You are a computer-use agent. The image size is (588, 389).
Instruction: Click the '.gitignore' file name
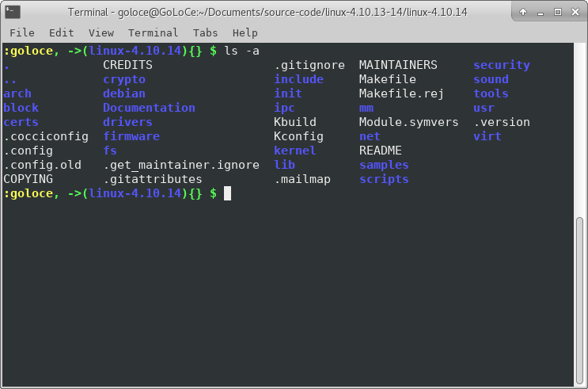point(309,65)
